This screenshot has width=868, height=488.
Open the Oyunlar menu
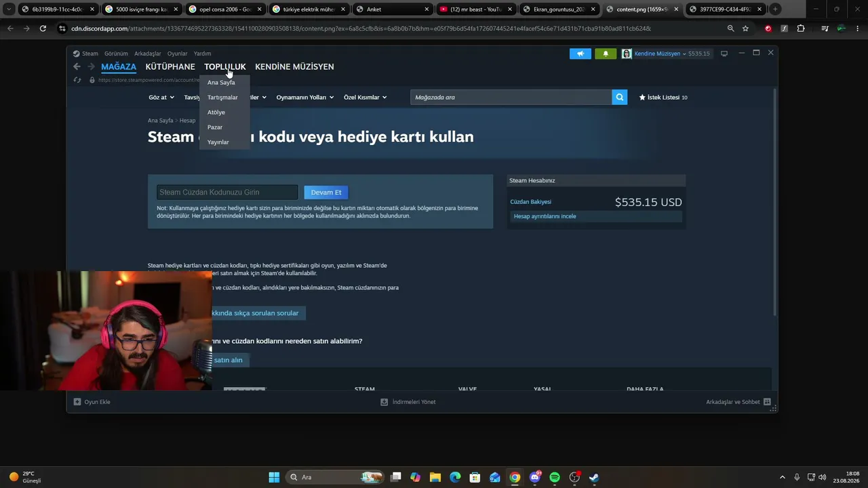point(178,54)
